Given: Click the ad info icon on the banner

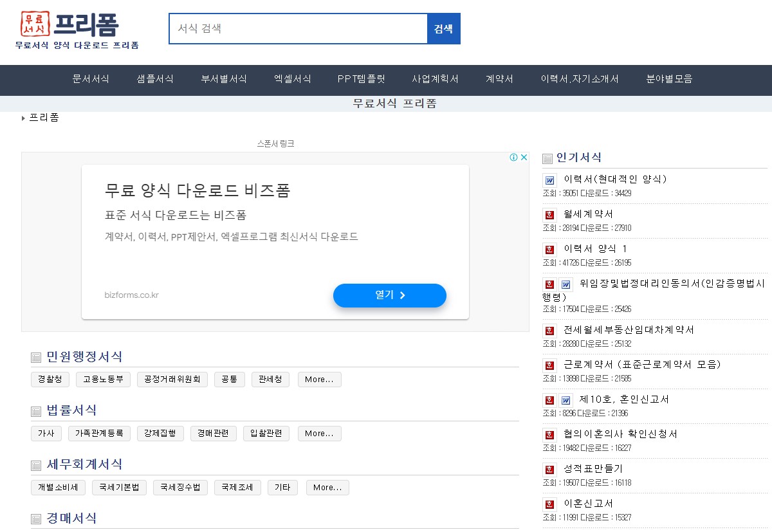Looking at the screenshot, I should click(514, 158).
